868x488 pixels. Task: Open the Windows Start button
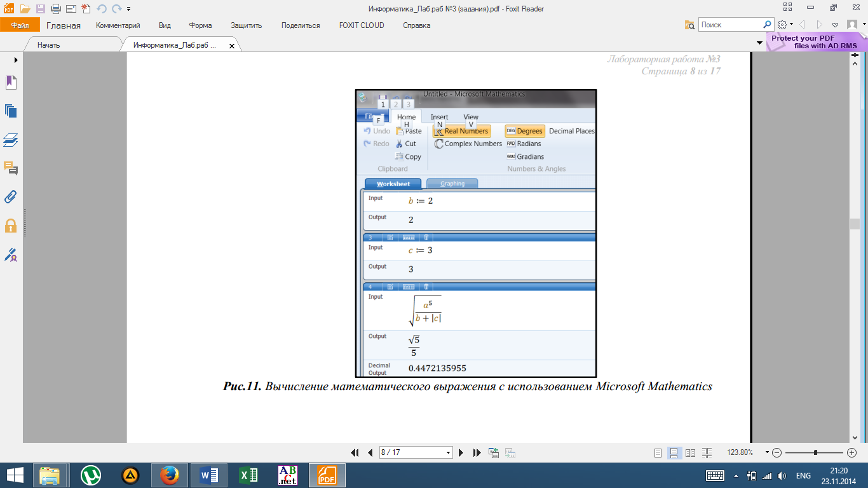[x=15, y=475]
